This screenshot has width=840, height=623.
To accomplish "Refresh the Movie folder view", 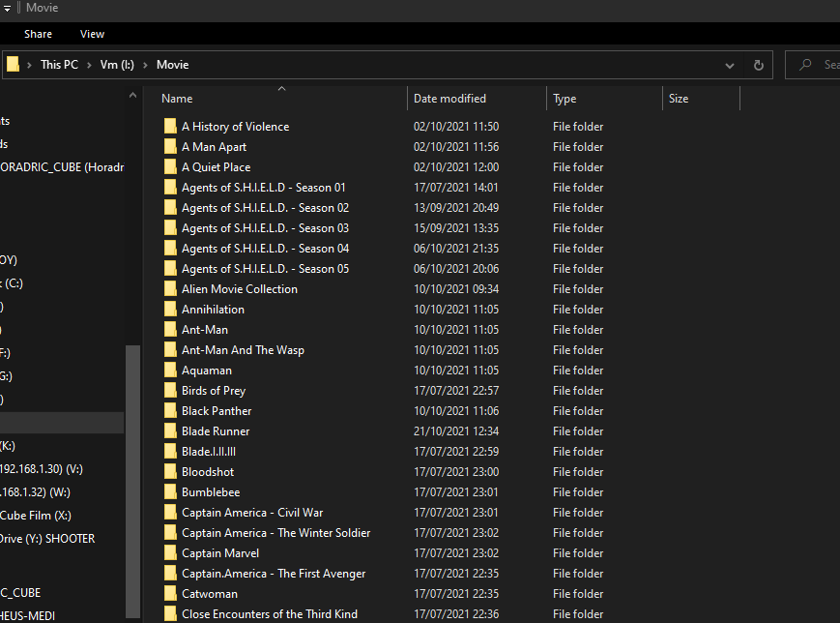I will coord(759,66).
